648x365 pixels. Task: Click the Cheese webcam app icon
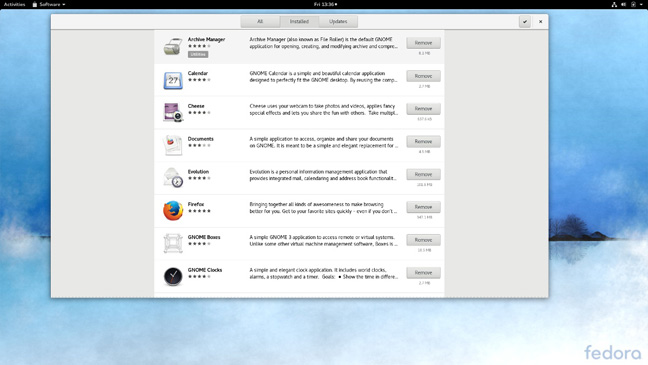(x=173, y=112)
